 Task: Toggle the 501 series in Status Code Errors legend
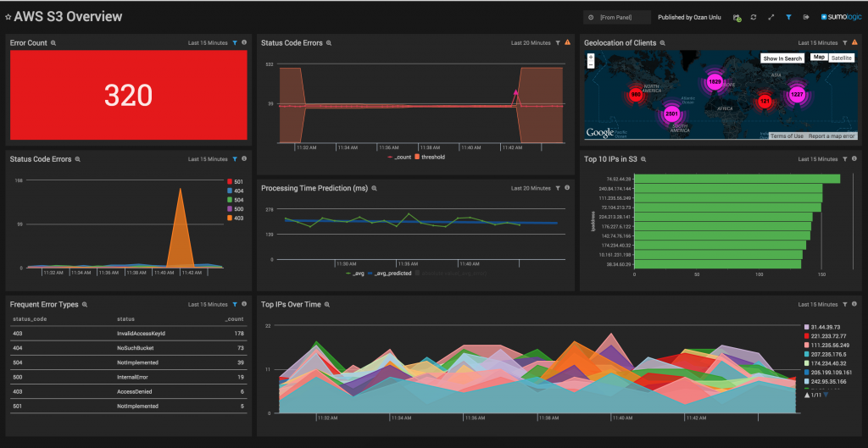[236, 181]
